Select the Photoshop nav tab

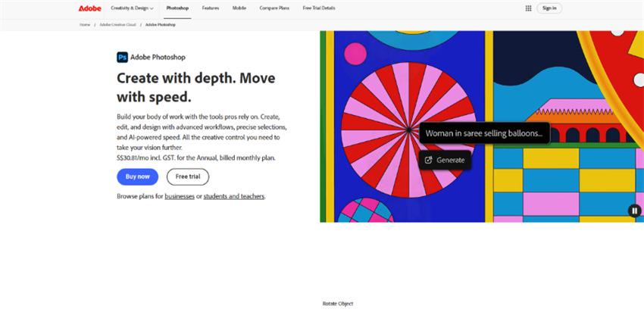tap(177, 8)
